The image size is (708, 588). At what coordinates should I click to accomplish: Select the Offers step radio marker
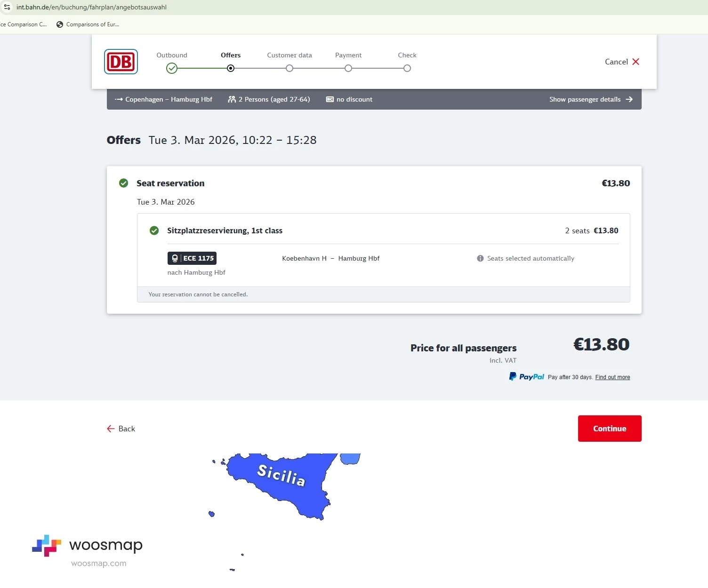[x=231, y=68]
